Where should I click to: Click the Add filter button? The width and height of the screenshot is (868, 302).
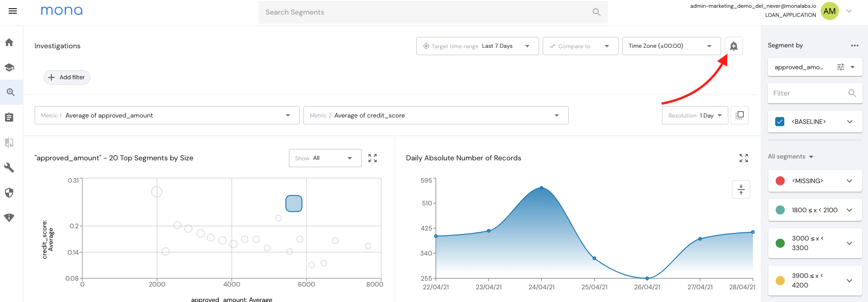pyautogui.click(x=67, y=77)
